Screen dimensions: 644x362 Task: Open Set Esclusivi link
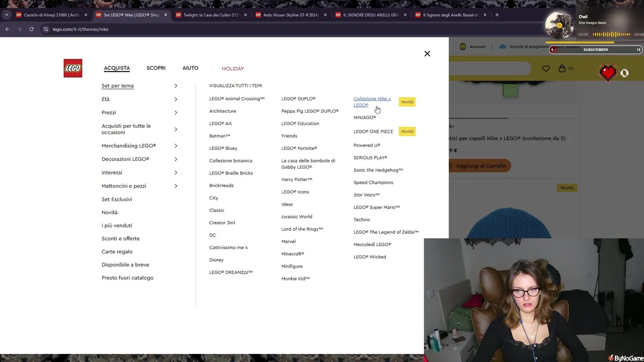tap(117, 199)
